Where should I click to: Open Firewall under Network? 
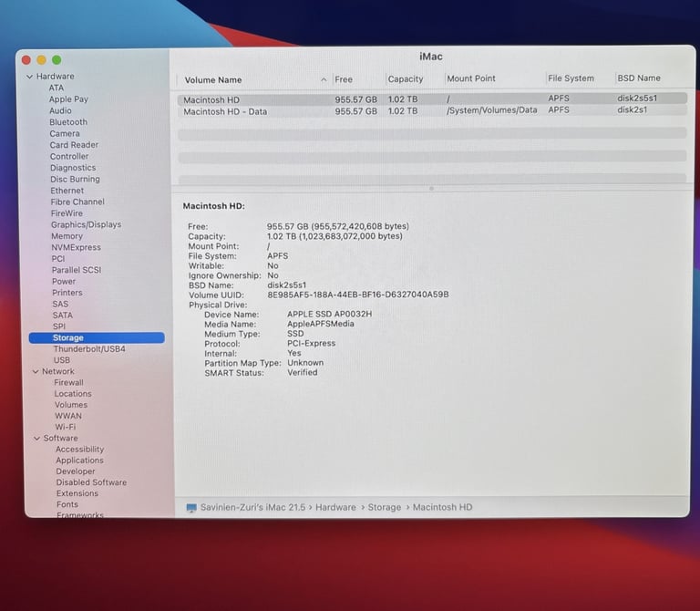[68, 383]
